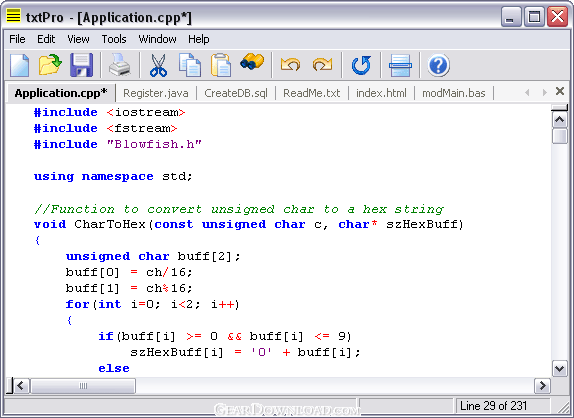The height and width of the screenshot is (418, 574).
Task: Undo the last edit with the Undo arrow
Action: [290, 65]
